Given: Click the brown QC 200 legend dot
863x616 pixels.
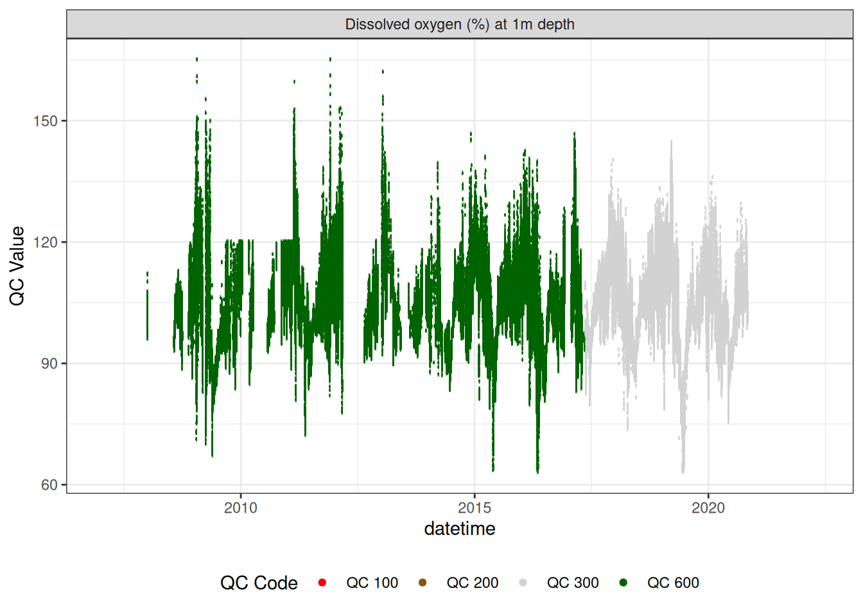Looking at the screenshot, I should (x=423, y=583).
